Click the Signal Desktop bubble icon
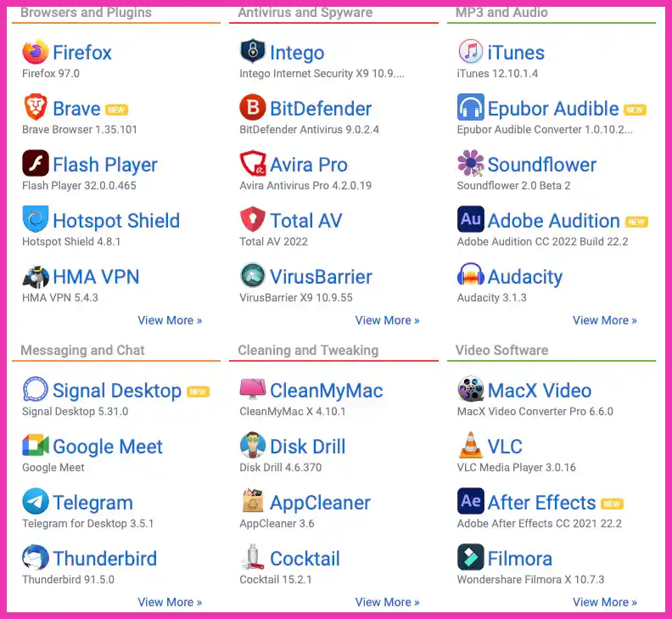 (36, 389)
